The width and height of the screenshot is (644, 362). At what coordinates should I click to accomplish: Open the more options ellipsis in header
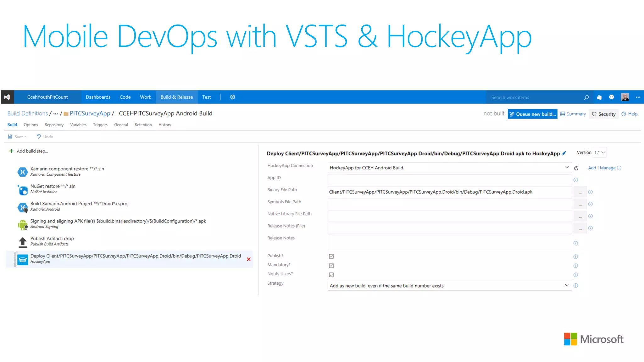pos(638,97)
